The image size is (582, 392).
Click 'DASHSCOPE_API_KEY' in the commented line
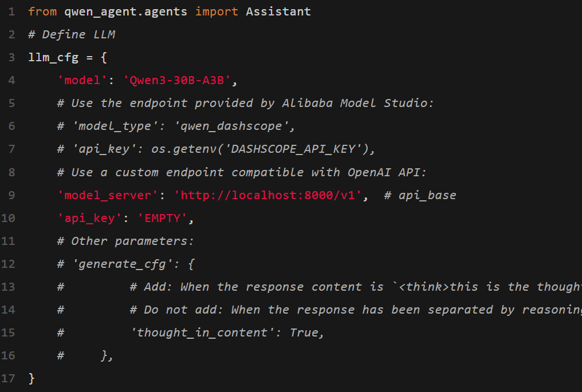tap(297, 149)
